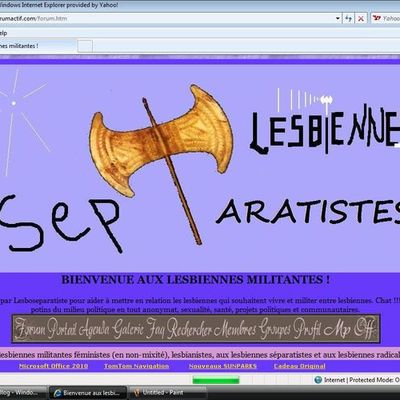Screen dimensions: 400x400
Task: Follow the Cadeau Original ad link
Action: pos(299,366)
